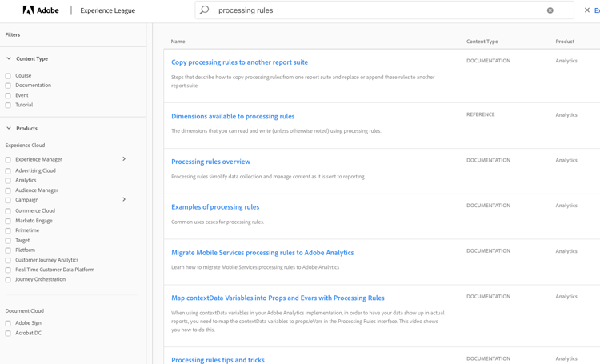Screen dimensions: 600x364
Task: Check the Tutorial content type checkbox
Action: [x=8, y=105]
